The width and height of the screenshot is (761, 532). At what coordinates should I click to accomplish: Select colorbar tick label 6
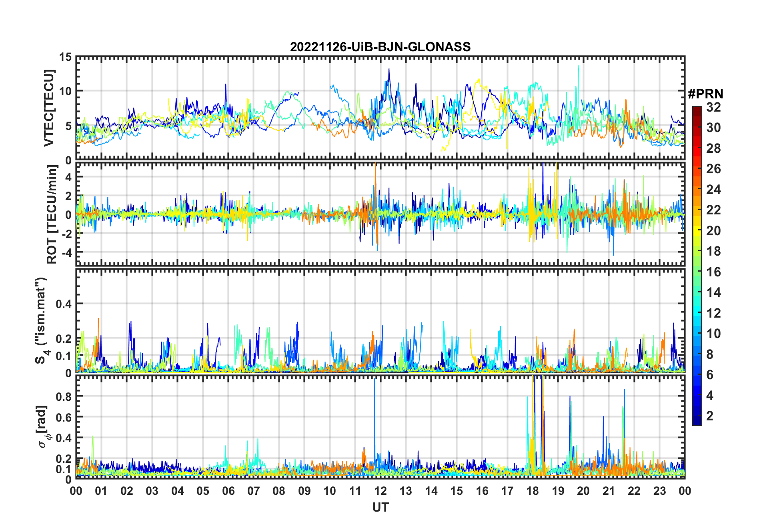pyautogui.click(x=710, y=375)
